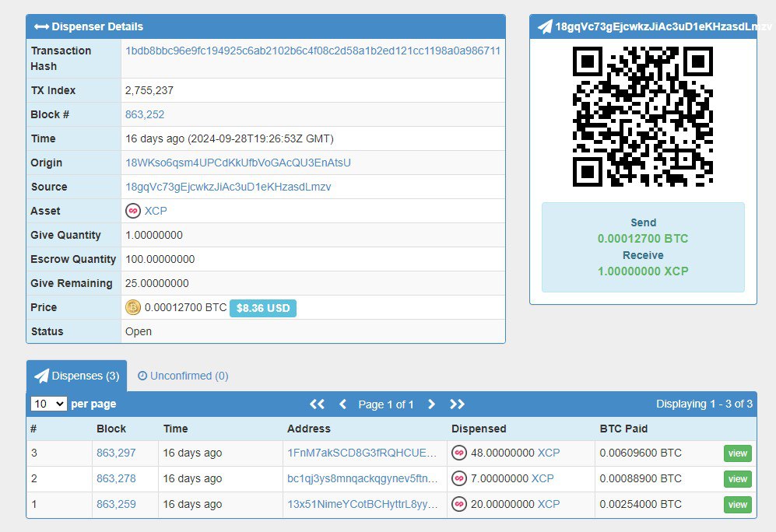Click TX Index value 2,755,237

click(149, 90)
